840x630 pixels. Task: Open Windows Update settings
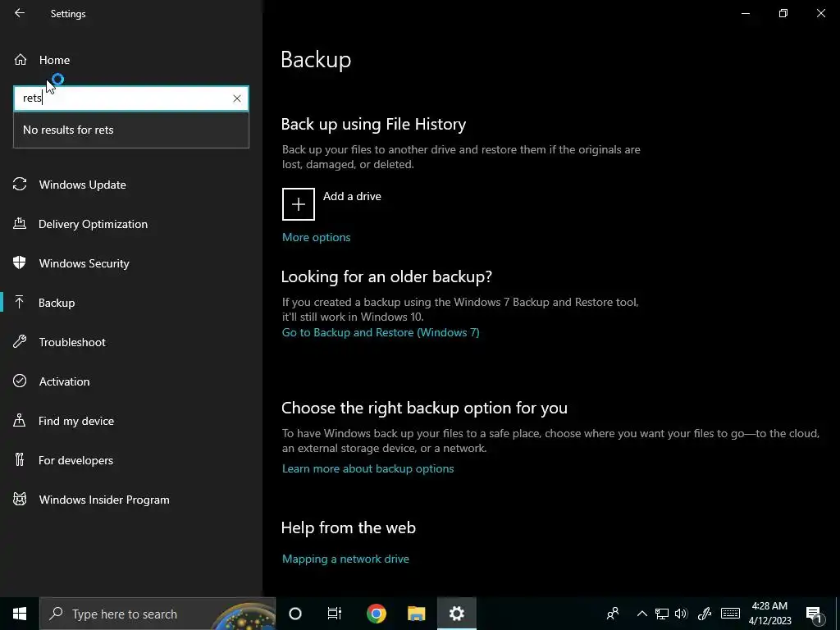(x=131, y=185)
